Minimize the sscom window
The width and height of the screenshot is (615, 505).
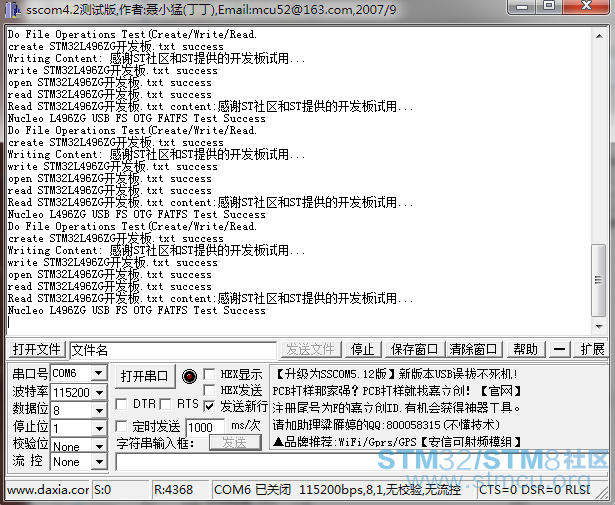522,6
